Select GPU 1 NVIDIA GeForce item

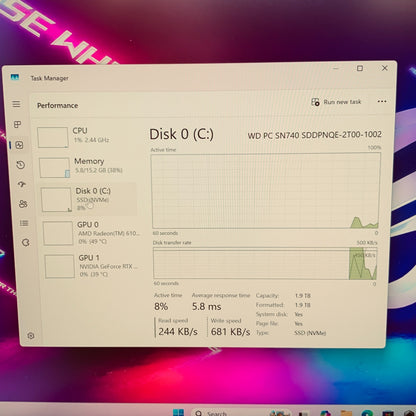click(x=93, y=266)
